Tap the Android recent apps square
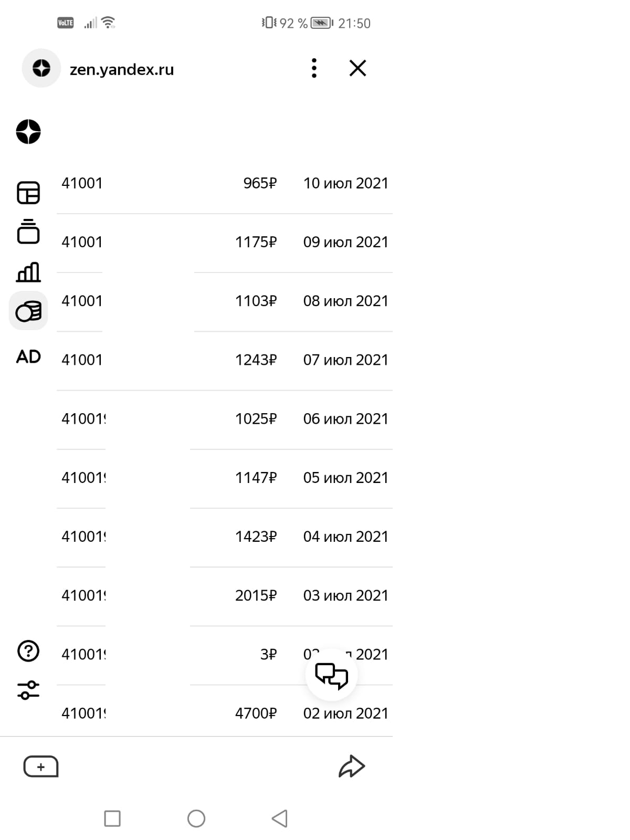 (x=112, y=818)
